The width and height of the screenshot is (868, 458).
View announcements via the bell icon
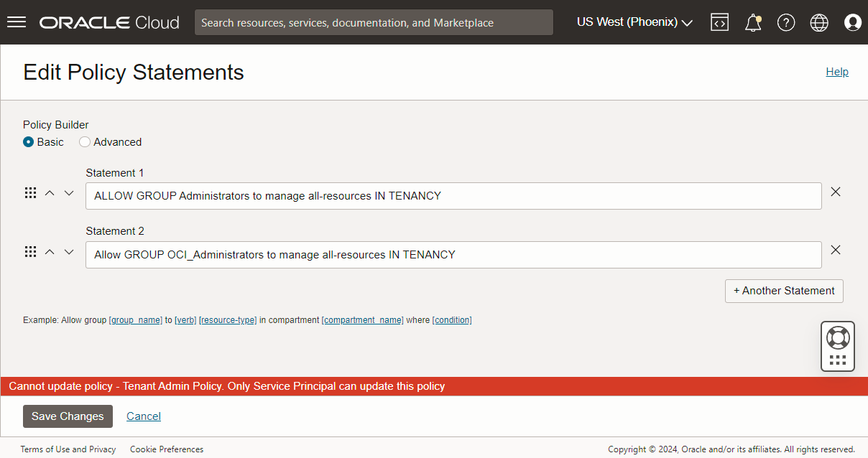pos(753,22)
